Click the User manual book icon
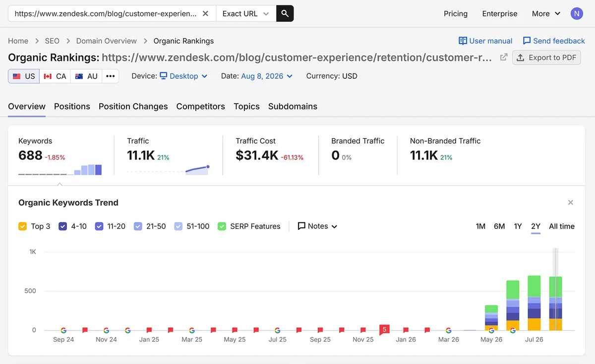Screen dimensions: 595x364 (463, 41)
